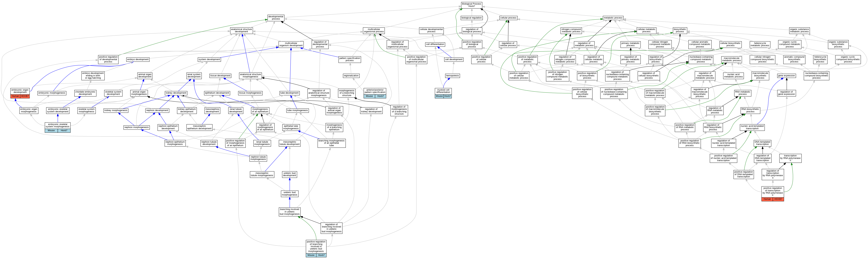Click the "embryonic skeletal system morphogenesis" node
Screen dimensions: 868x259
coord(58,126)
